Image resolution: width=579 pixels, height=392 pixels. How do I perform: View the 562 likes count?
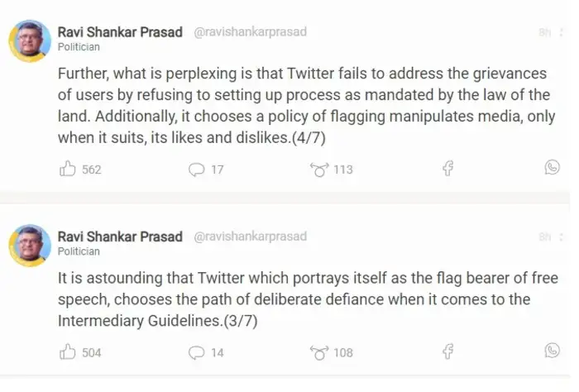point(92,170)
